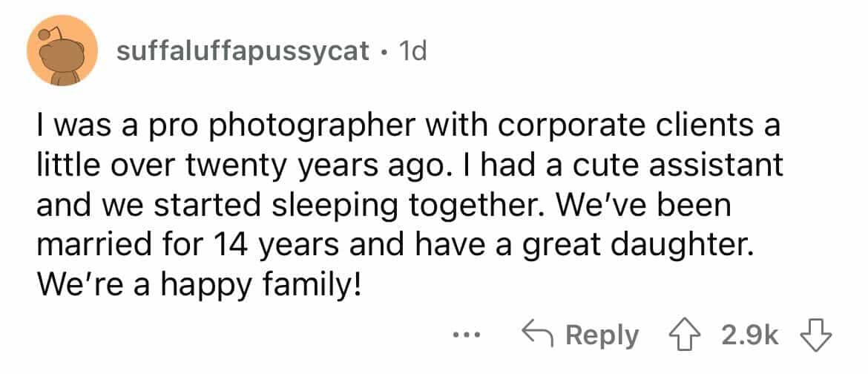The height and width of the screenshot is (374, 868).
Task: Click the phrase "little over twenty years ago"
Action: (x=223, y=167)
